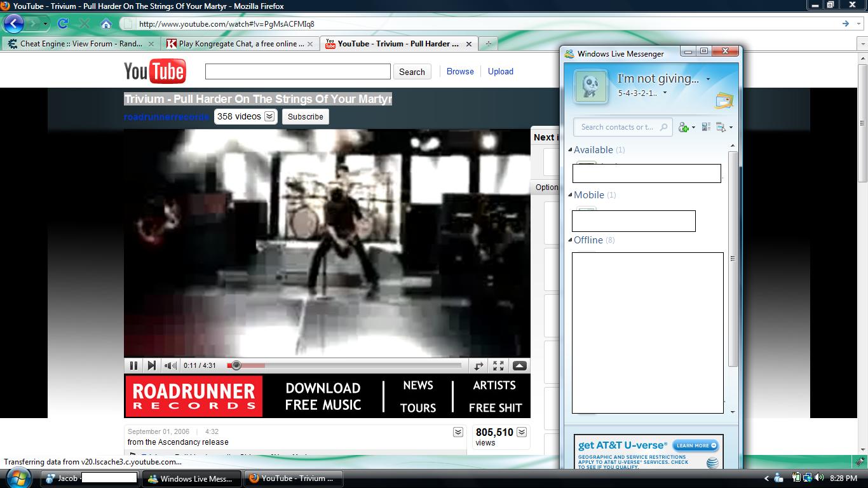Open the Artists link in the banner
Viewport: 868px width, 488px height.
click(x=494, y=385)
